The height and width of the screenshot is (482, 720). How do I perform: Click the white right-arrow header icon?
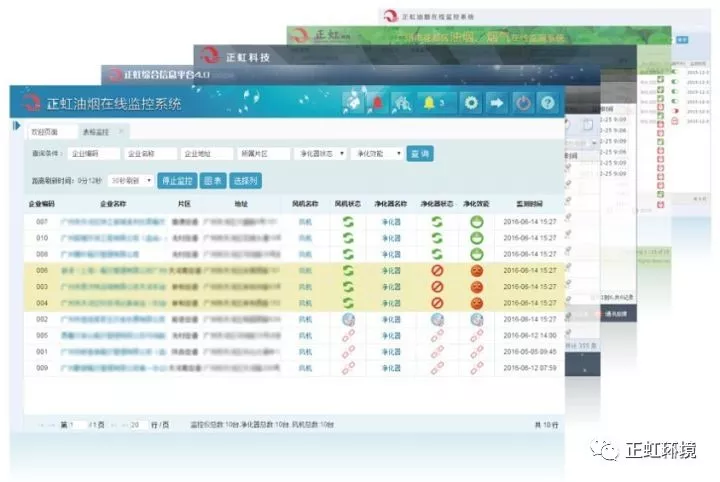pos(496,103)
